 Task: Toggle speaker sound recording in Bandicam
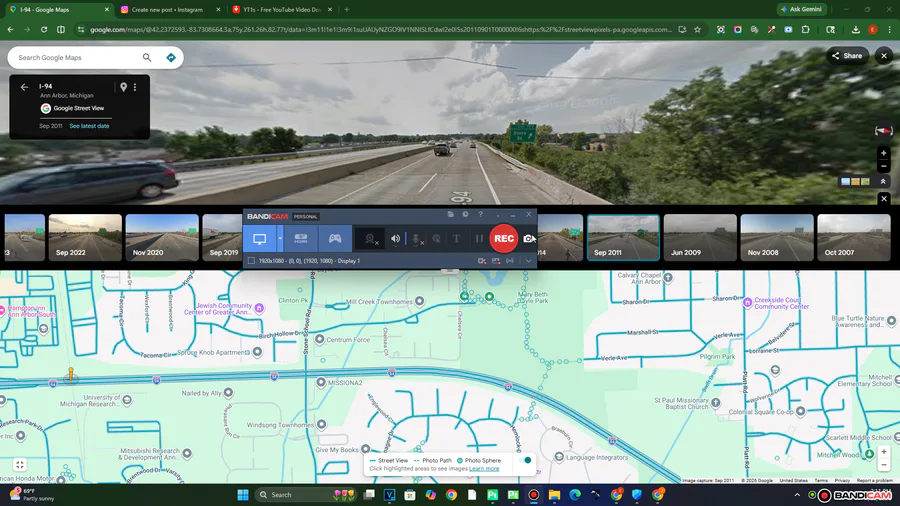[395, 239]
